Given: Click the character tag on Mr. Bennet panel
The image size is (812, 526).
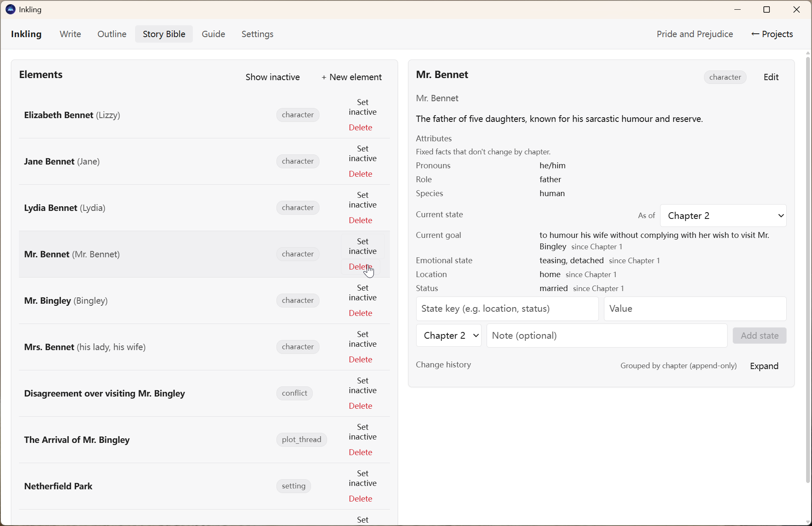Looking at the screenshot, I should pyautogui.click(x=725, y=77).
